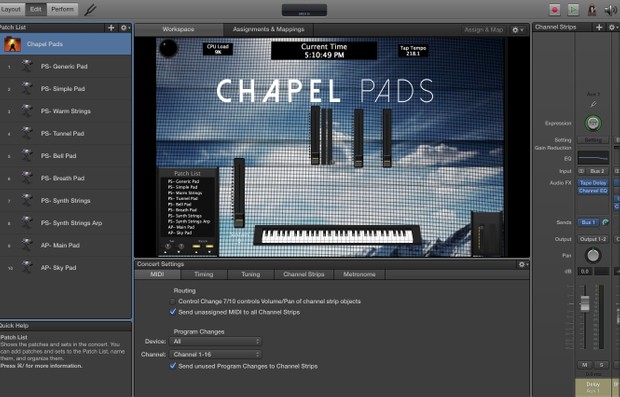Click the Chapel Pads concert folder icon
The height and width of the screenshot is (397, 620).
(12, 44)
